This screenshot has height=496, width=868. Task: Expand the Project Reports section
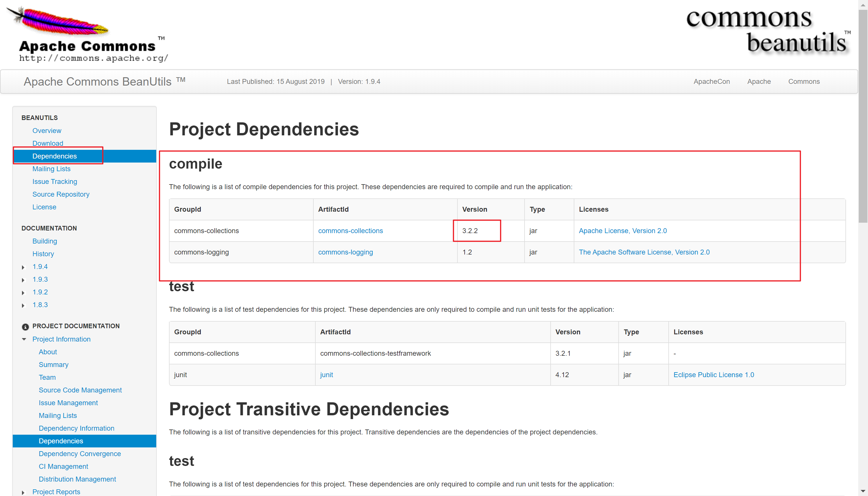(23, 493)
